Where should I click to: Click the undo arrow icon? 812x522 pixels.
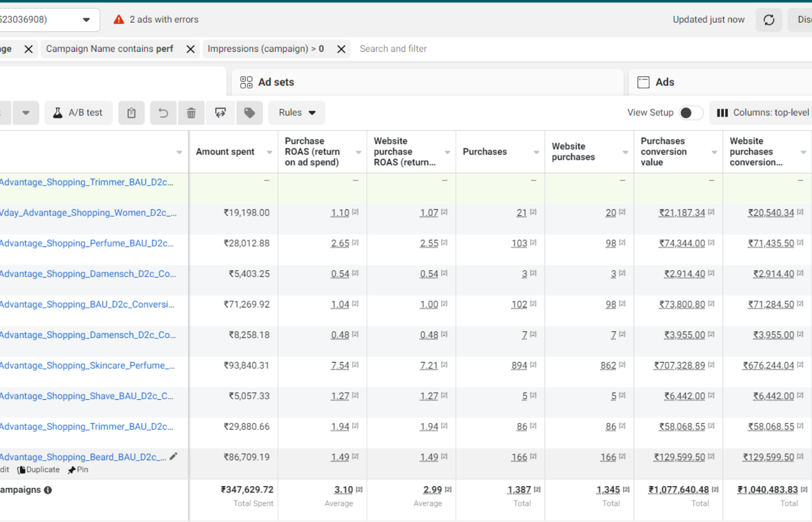[163, 113]
